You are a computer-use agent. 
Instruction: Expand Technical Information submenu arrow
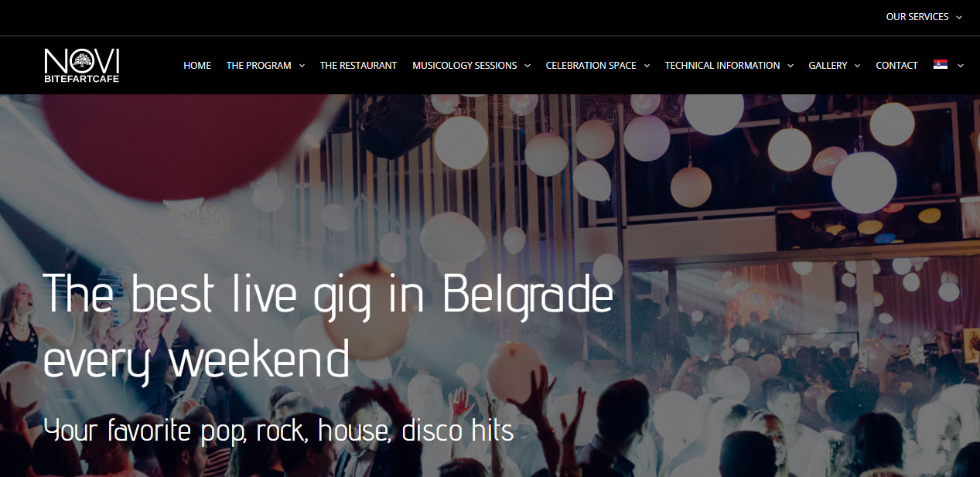click(790, 66)
